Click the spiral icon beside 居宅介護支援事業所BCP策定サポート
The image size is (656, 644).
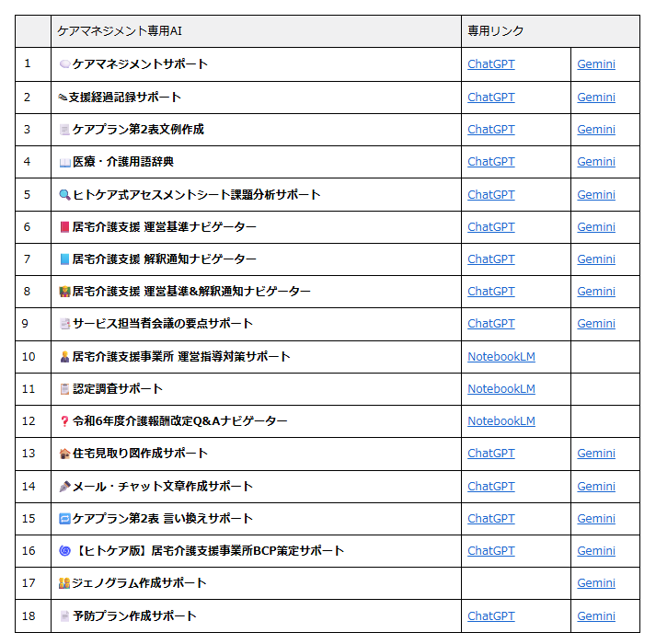tap(64, 551)
